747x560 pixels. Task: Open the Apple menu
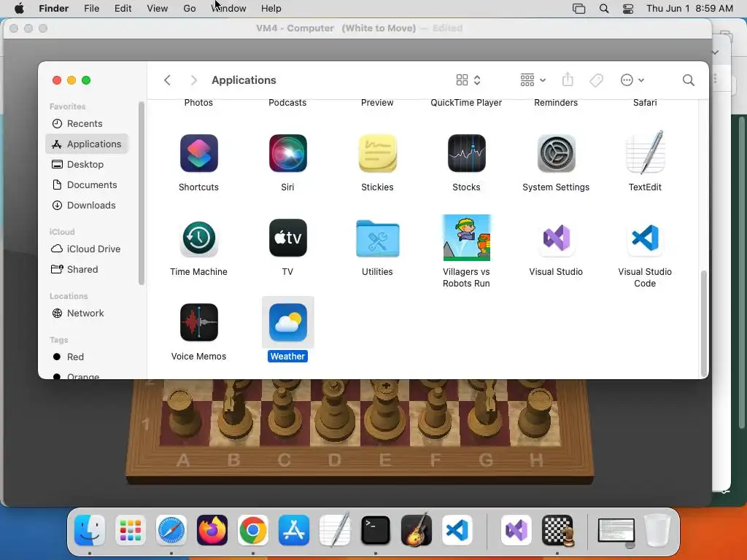(x=19, y=9)
